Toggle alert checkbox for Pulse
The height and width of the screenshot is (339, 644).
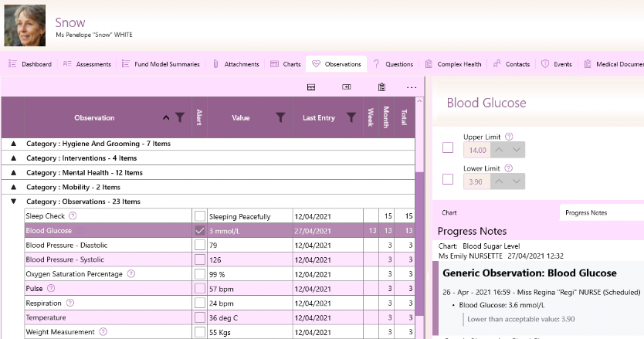click(199, 289)
